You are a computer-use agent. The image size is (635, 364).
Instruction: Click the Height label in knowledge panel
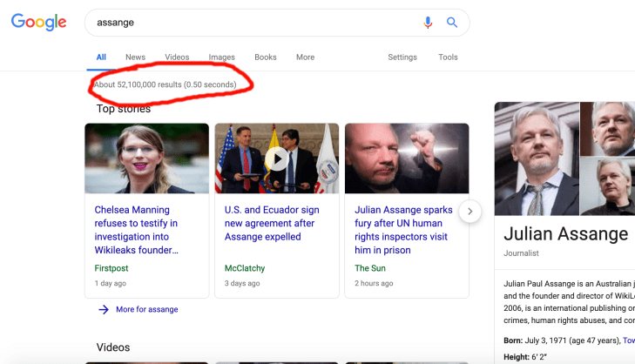(x=517, y=357)
